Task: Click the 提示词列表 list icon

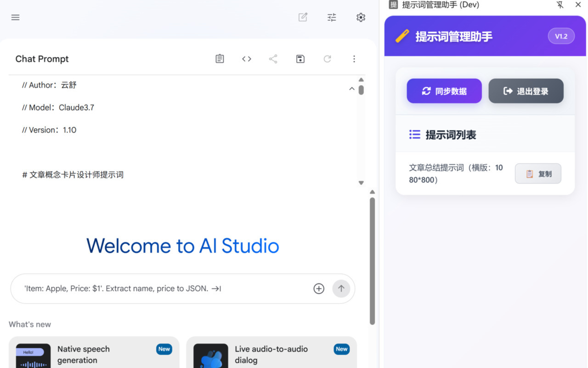Action: pyautogui.click(x=414, y=134)
